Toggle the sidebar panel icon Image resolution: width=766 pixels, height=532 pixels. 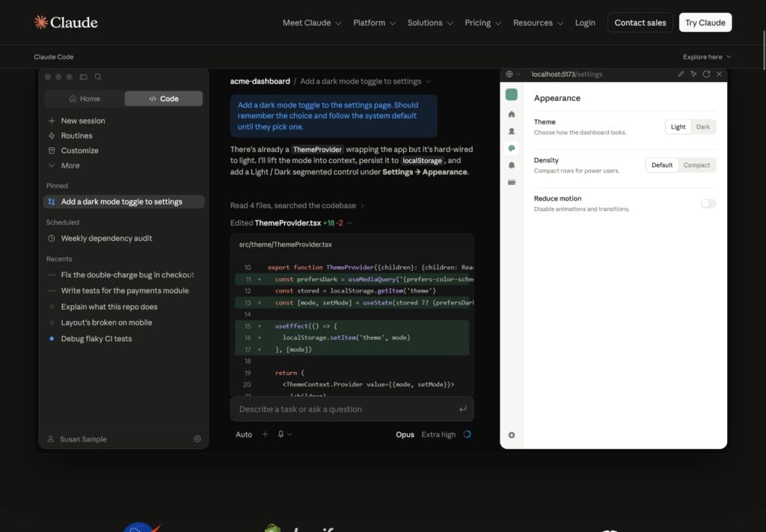[x=84, y=77]
